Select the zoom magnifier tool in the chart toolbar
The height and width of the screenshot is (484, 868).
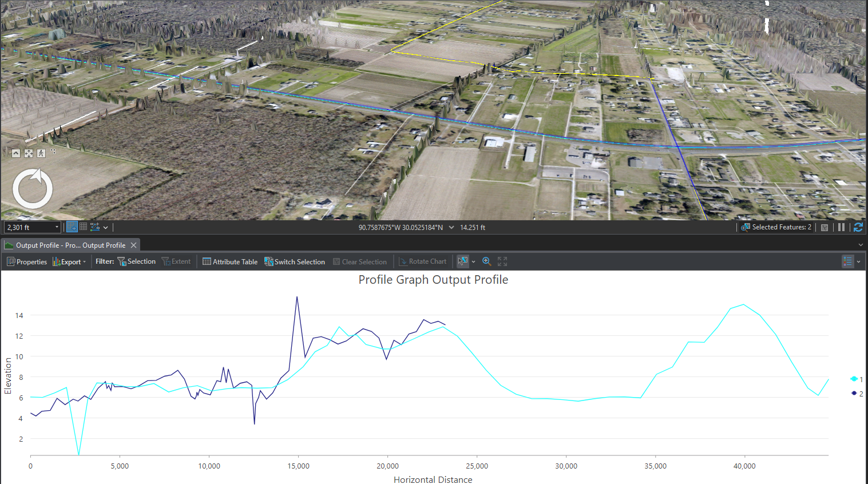[486, 261]
